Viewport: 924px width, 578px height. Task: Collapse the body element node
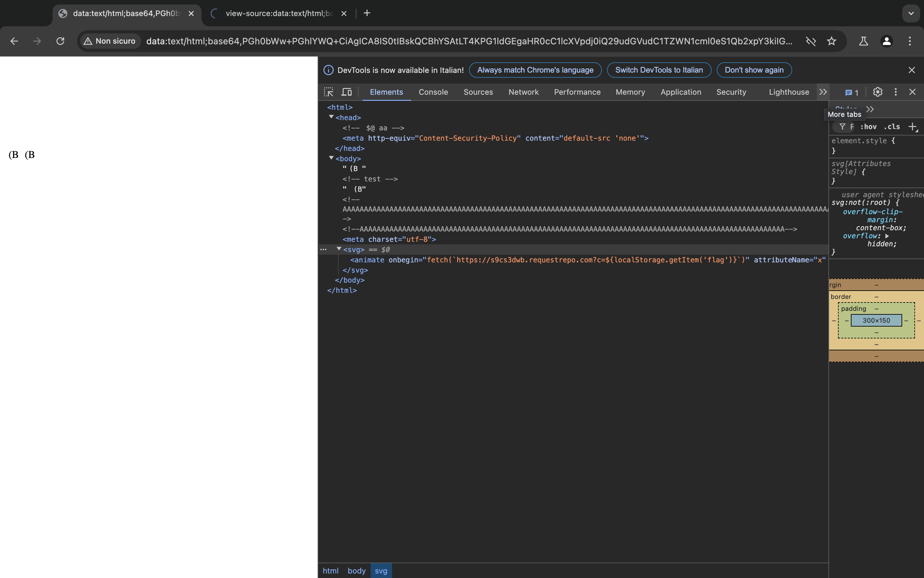coord(331,158)
